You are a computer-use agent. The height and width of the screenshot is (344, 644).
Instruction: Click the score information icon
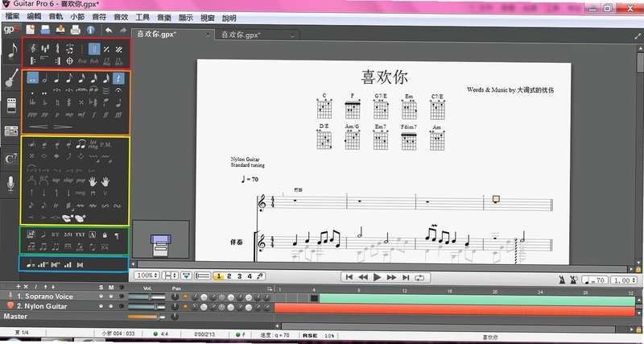[x=90, y=30]
